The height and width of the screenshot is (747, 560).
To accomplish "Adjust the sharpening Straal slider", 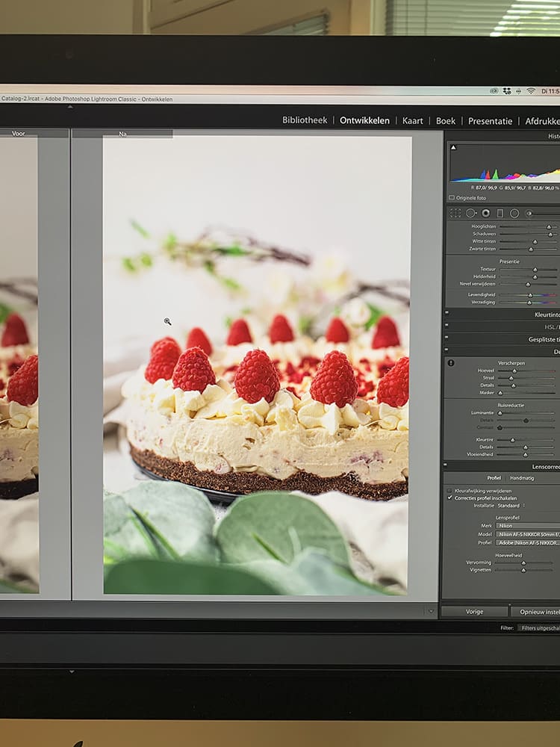I will (511, 378).
